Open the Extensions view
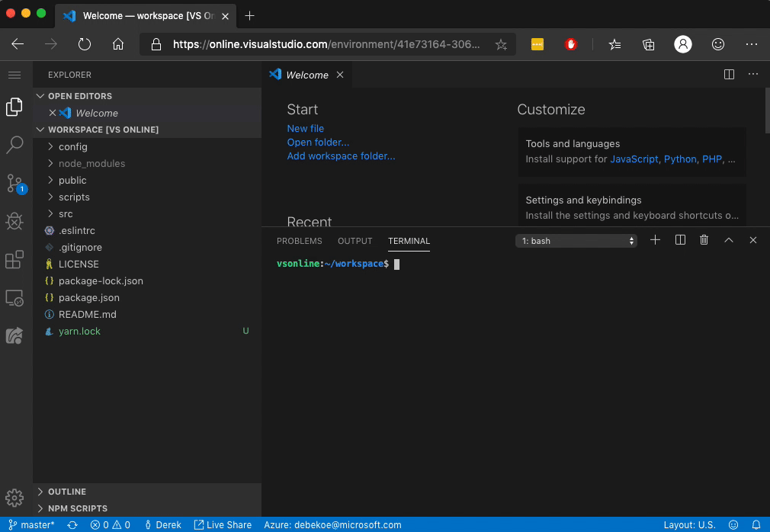 click(x=14, y=260)
